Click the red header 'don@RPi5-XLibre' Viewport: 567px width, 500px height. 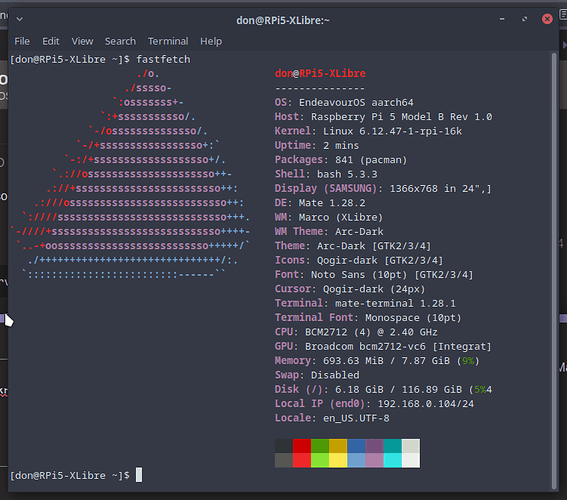click(320, 73)
